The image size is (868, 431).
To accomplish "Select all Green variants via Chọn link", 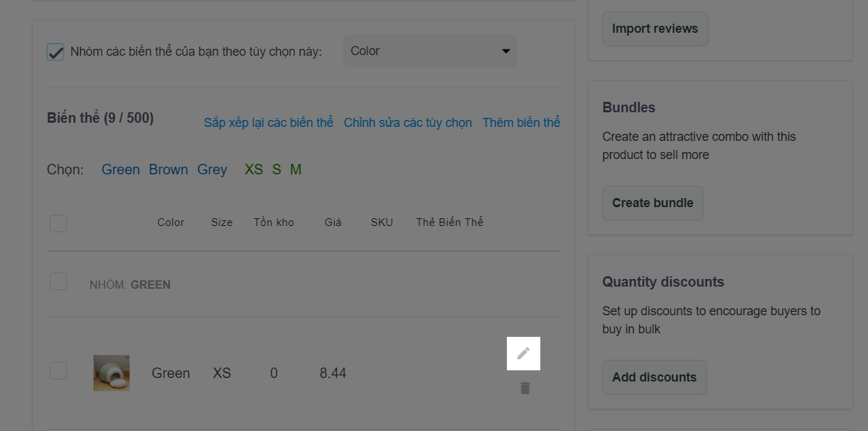I will [x=121, y=169].
